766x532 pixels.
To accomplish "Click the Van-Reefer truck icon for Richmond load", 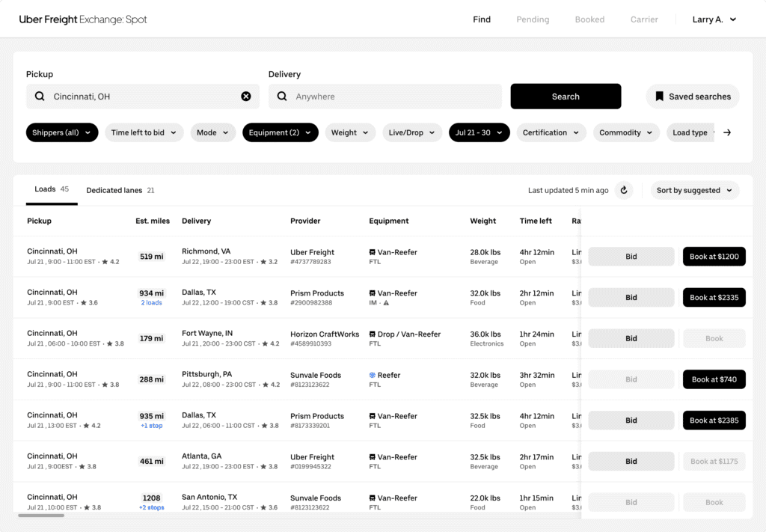I will (373, 253).
